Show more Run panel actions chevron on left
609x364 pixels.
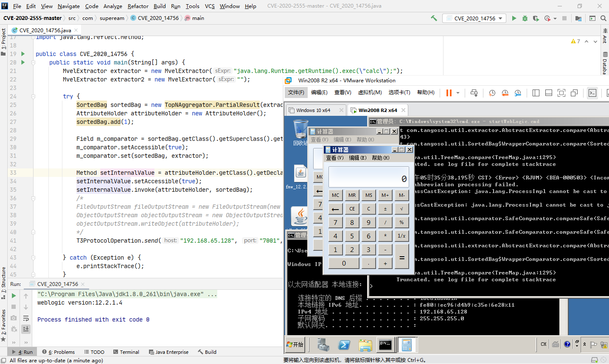tap(14, 342)
